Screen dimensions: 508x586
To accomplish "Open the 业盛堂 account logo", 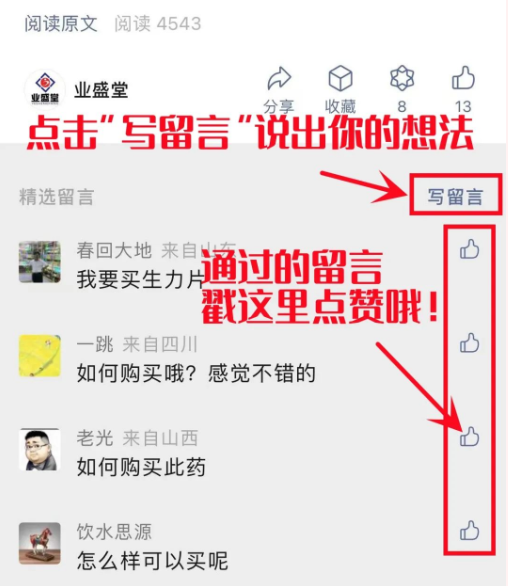I will pyautogui.click(x=45, y=89).
